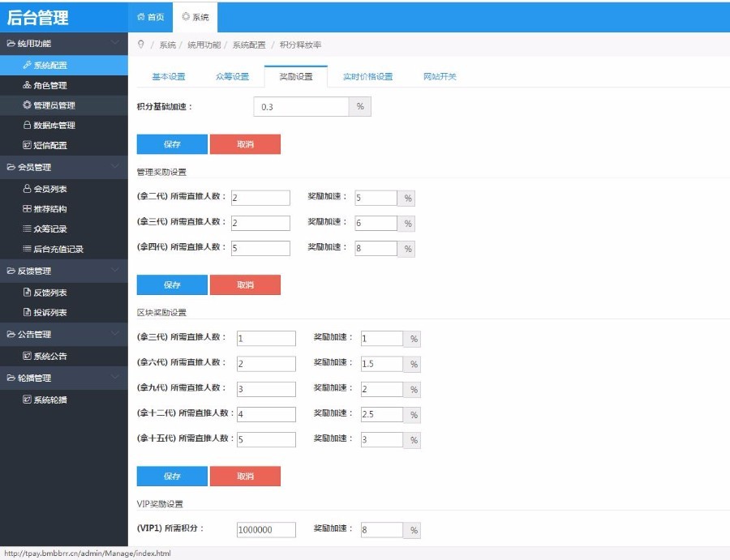Click the folder icon beside 会员管理
Screen dimensions: 730x560
(11, 167)
